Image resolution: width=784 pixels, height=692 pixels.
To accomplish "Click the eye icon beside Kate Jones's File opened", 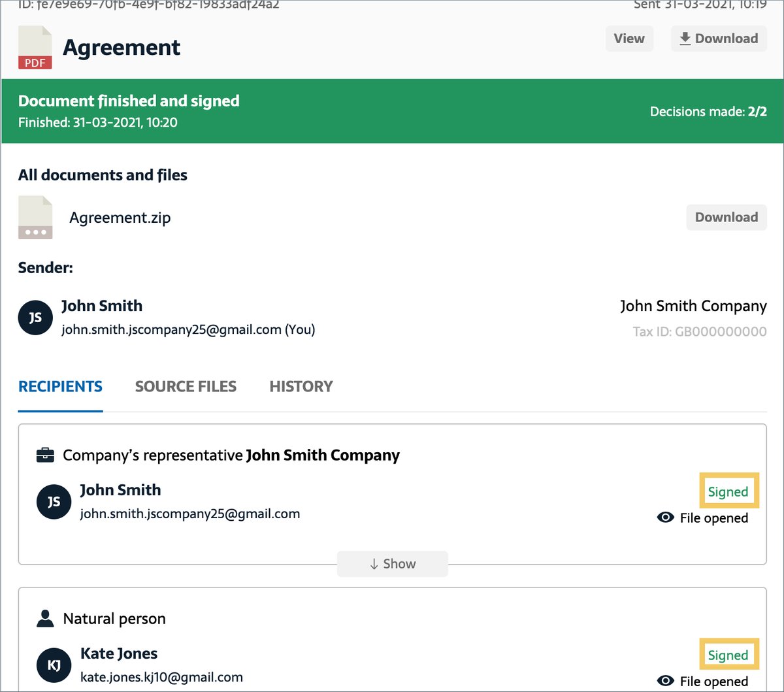I will point(666,681).
